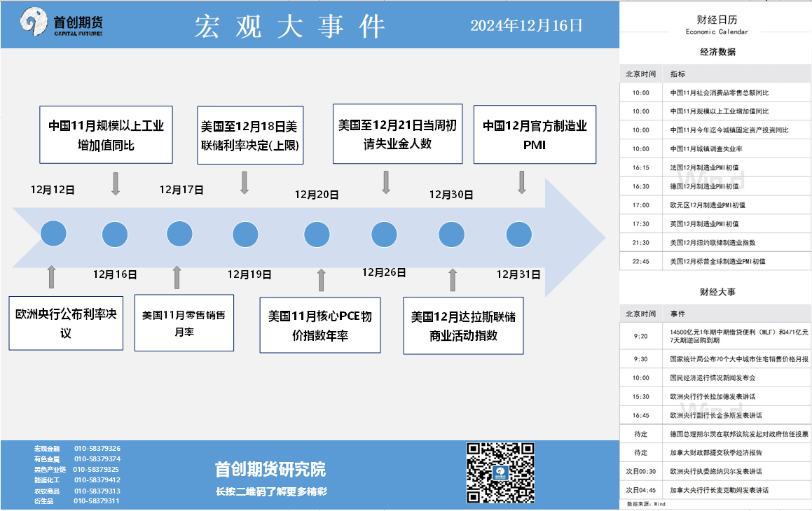Click the 欧洲央行行长拉加德发表讲话 row

pyautogui.click(x=715, y=396)
